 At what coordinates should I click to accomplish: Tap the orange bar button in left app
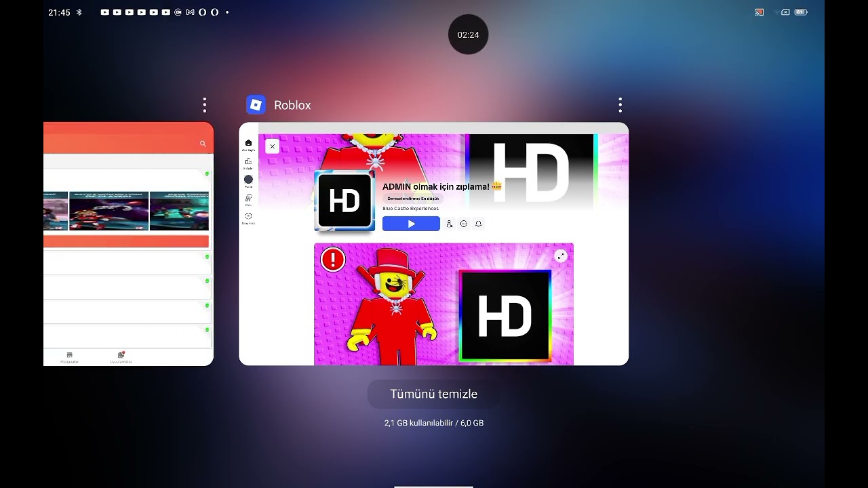(x=126, y=241)
